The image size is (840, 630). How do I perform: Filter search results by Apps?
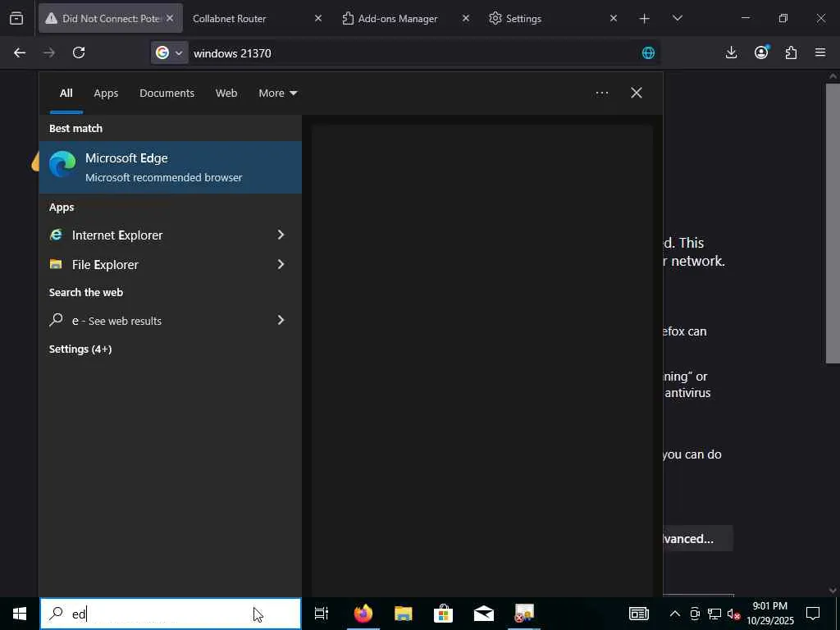(x=106, y=94)
